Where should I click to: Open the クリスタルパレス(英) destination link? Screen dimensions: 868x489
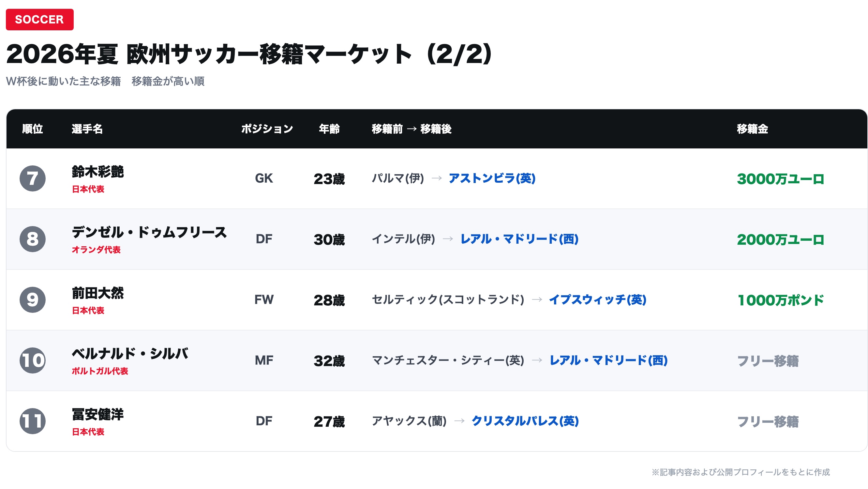pos(525,421)
